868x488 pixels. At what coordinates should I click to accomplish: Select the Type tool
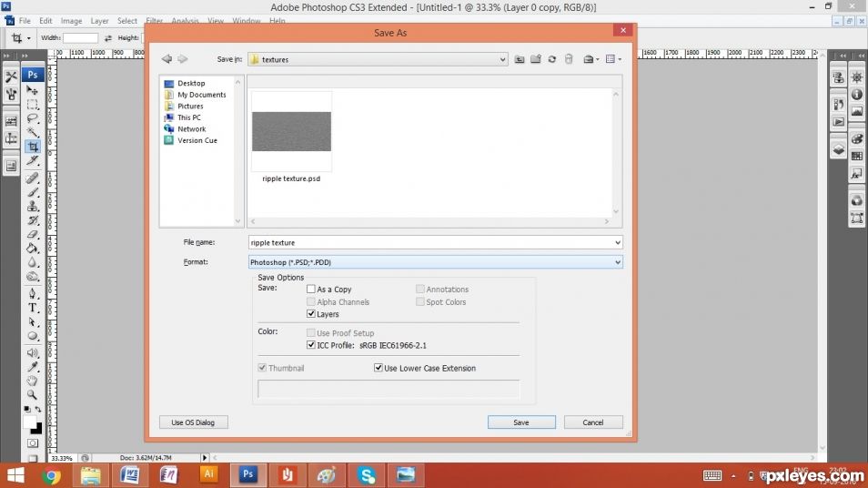[33, 308]
